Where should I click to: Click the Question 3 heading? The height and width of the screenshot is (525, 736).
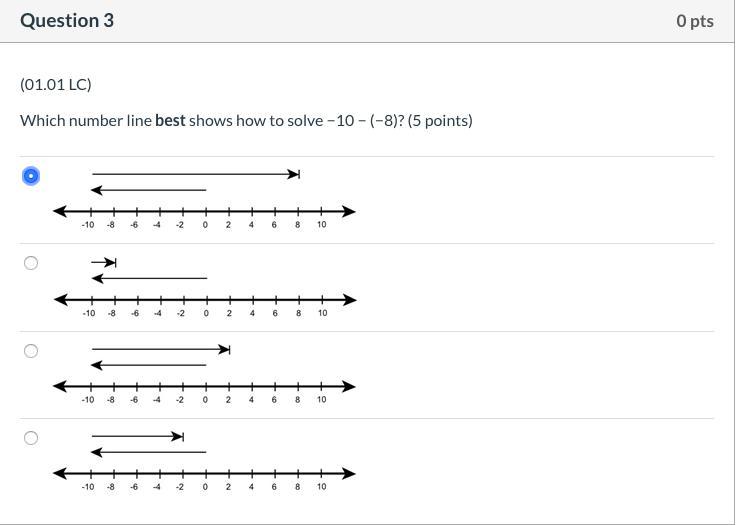point(67,21)
